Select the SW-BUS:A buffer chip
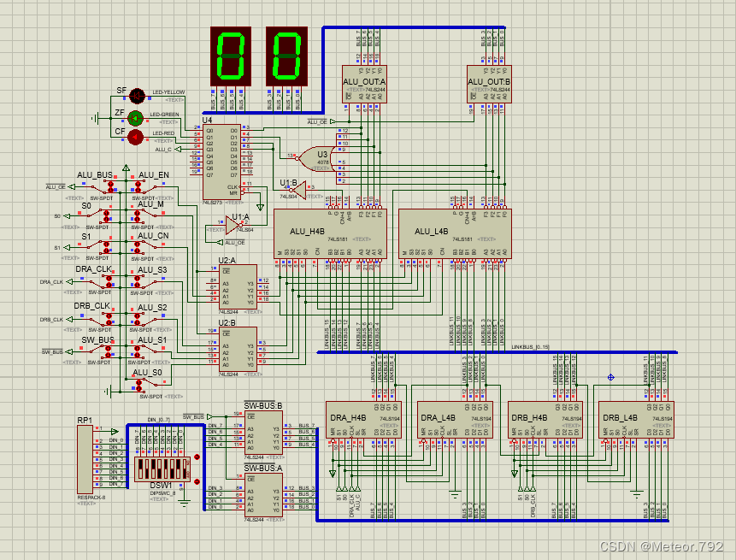The image size is (736, 560). click(x=263, y=495)
